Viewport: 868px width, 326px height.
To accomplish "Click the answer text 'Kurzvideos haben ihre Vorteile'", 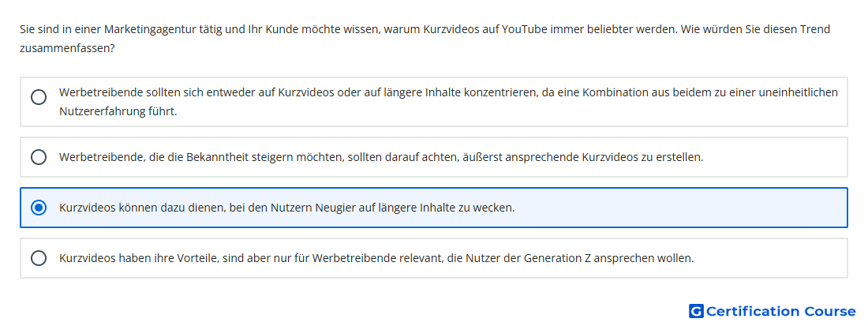I will [x=376, y=258].
